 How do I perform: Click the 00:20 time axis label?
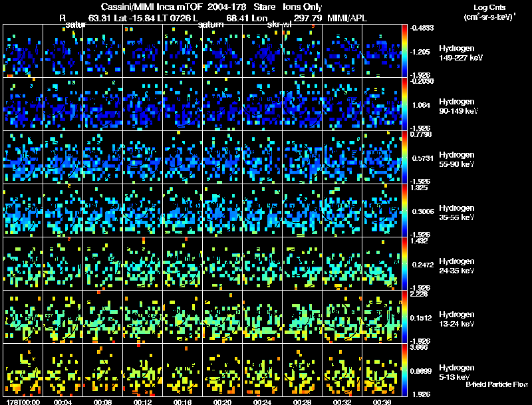click(x=222, y=402)
